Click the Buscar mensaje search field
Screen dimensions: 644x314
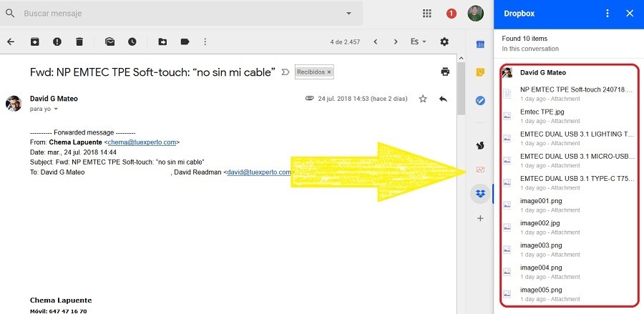point(179,14)
